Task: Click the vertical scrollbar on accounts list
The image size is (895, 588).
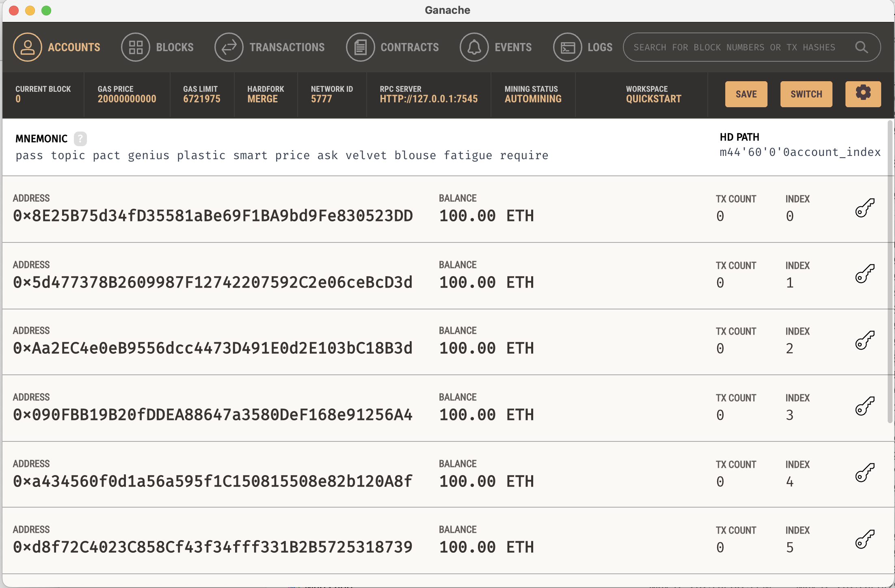Action: pyautogui.click(x=890, y=272)
